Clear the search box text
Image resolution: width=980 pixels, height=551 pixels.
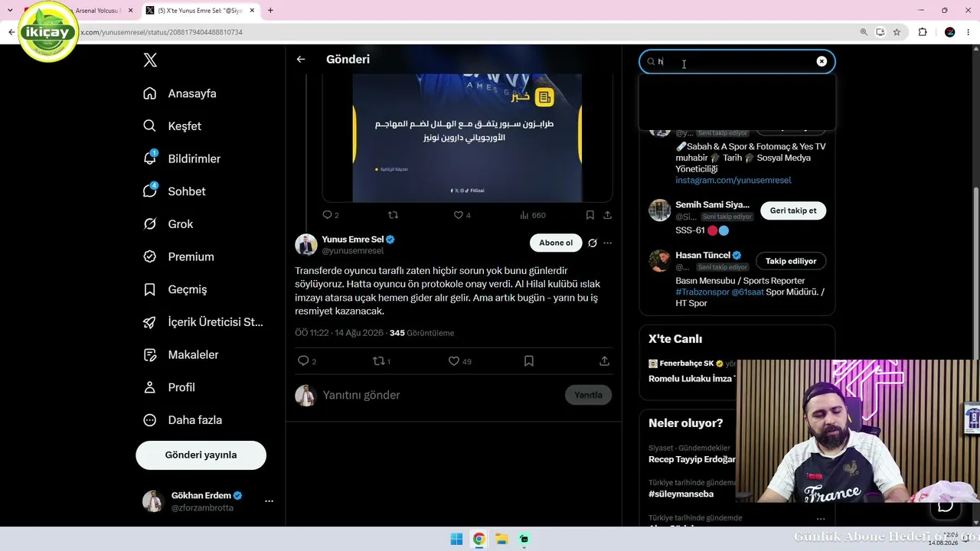click(x=822, y=61)
